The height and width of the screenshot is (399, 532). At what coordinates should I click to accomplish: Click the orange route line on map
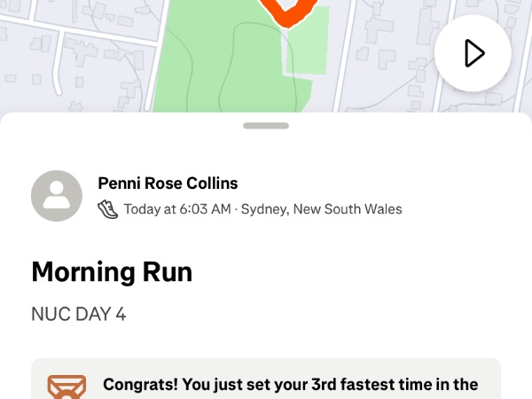tap(287, 13)
